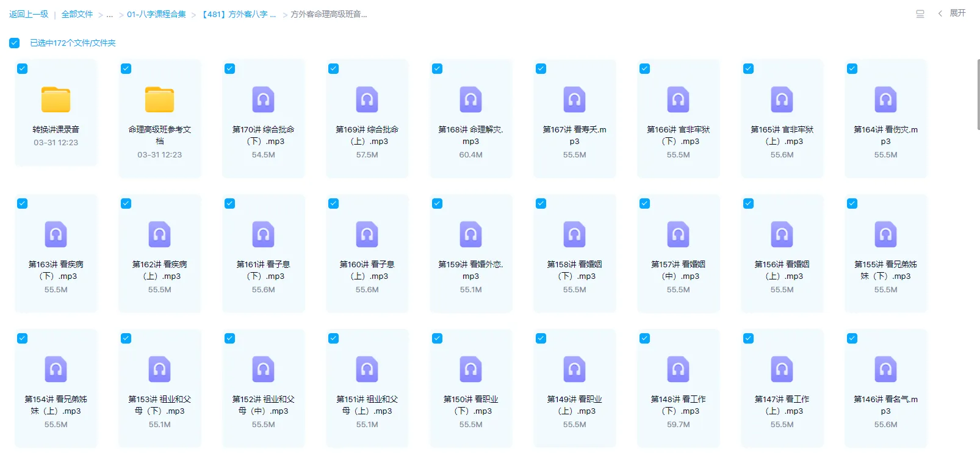Click the audio icon for 第162讲 看疾病（上）
This screenshot has width=980, height=454.
(159, 234)
